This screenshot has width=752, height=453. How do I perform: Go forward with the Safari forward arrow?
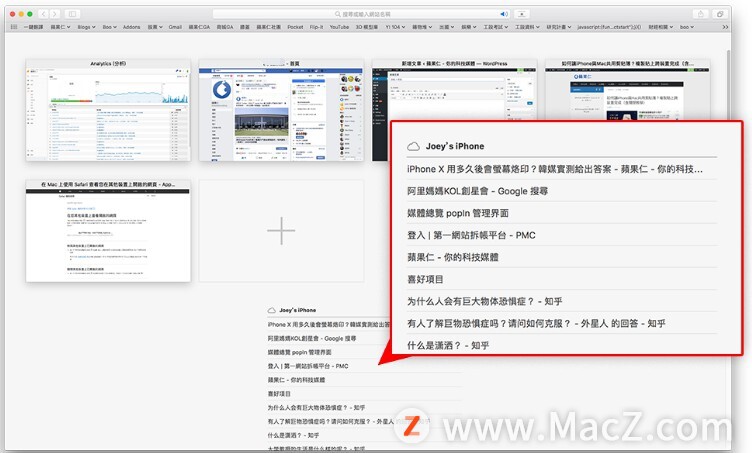pos(55,14)
